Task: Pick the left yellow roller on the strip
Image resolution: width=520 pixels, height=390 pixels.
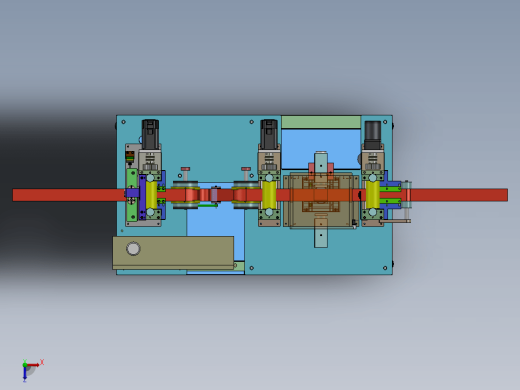Action: (151, 195)
